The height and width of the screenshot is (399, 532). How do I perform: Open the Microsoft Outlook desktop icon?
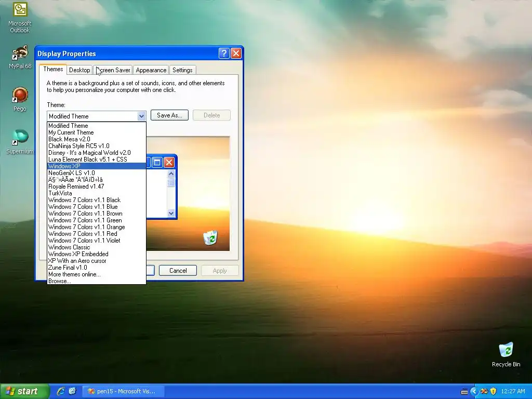20,17
